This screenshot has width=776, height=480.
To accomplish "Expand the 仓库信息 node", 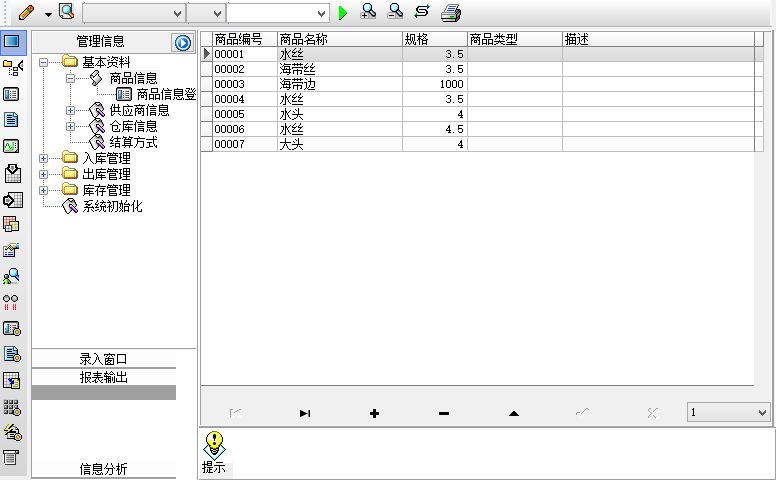I will 70,126.
